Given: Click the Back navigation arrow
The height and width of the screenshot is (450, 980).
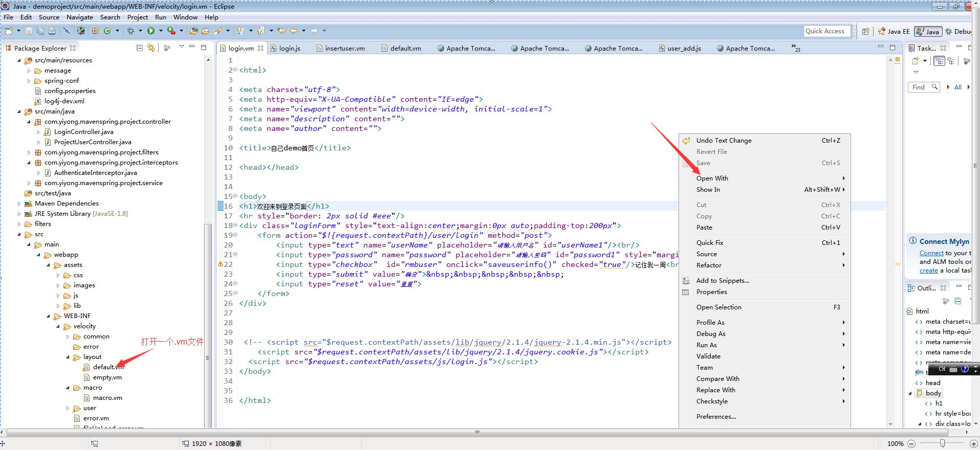Looking at the screenshot, I should tap(294, 31).
